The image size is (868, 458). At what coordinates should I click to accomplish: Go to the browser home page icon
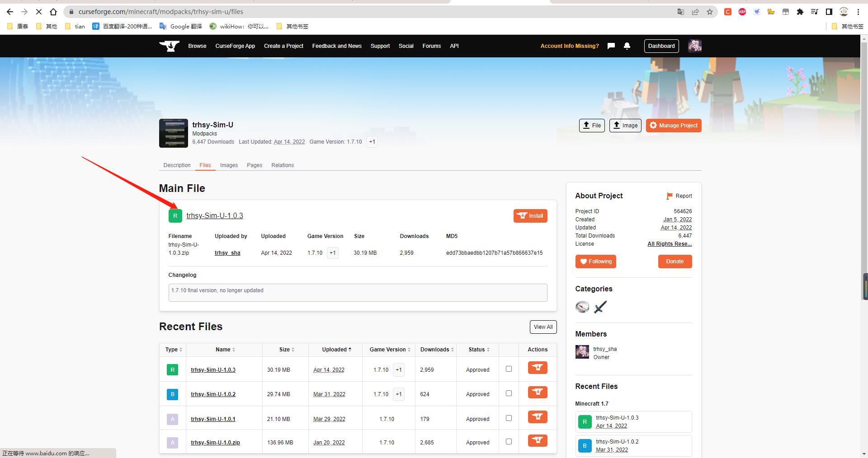(x=53, y=12)
